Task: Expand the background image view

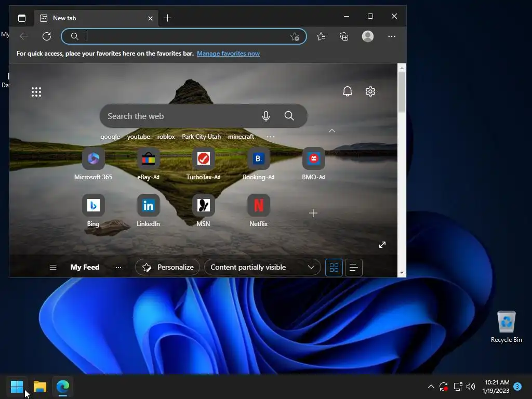Action: [382, 245]
